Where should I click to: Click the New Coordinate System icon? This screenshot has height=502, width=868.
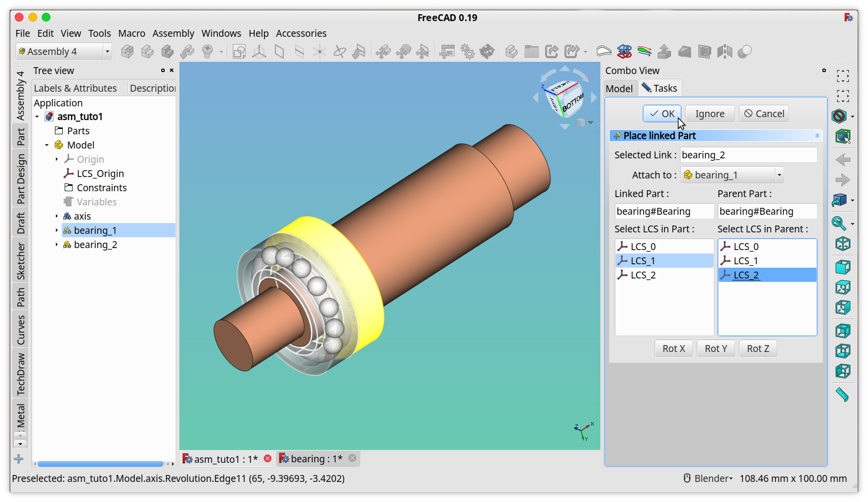click(259, 51)
